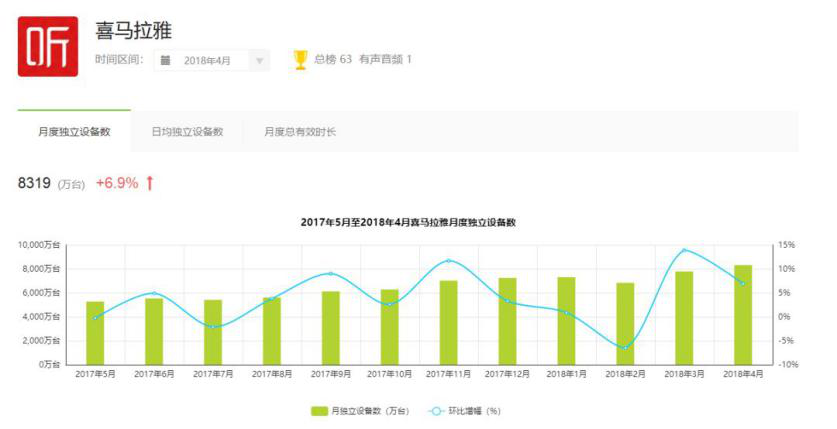
Task: Click the 喜马拉雅 app title
Action: 133,30
